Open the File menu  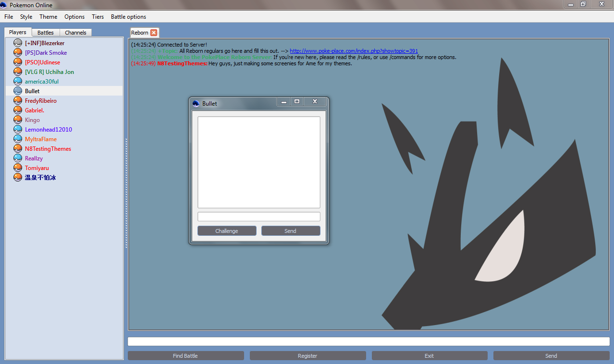click(x=9, y=17)
